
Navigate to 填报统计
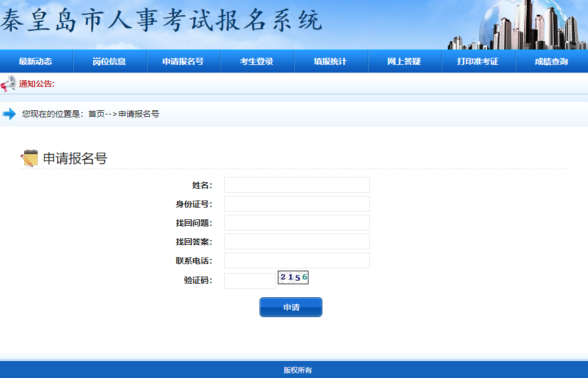330,61
